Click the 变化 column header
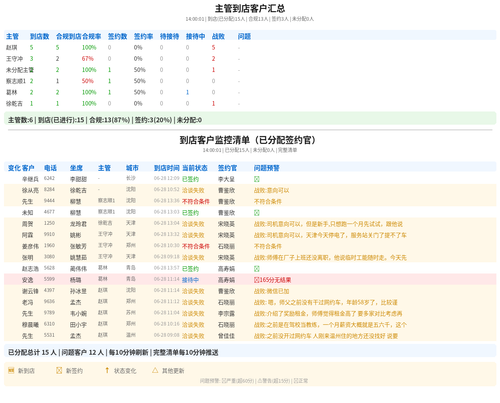 (14, 168)
